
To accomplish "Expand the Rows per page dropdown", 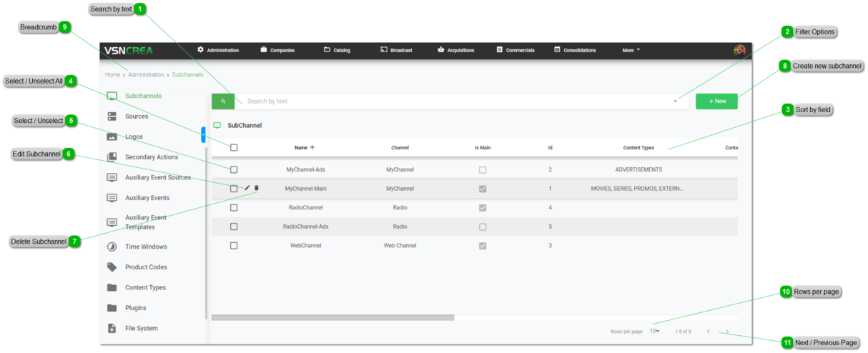I will [654, 332].
